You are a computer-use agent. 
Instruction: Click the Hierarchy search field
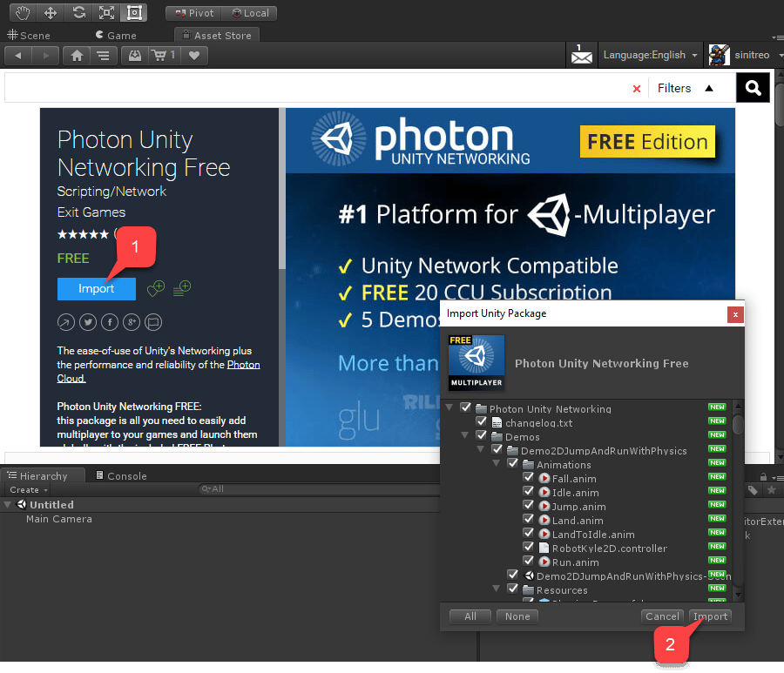[320, 489]
